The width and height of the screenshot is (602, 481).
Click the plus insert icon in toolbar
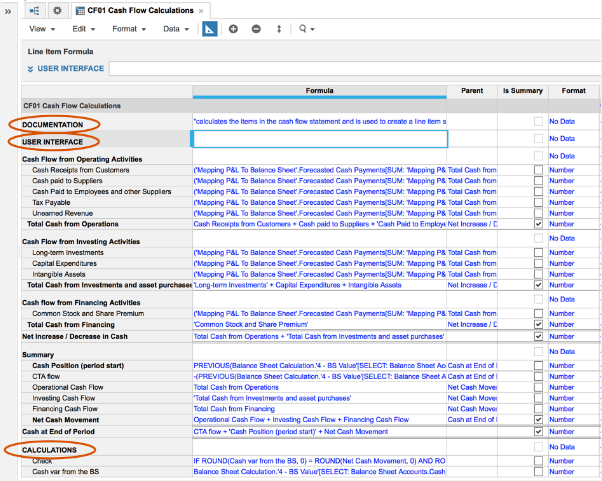(x=233, y=29)
